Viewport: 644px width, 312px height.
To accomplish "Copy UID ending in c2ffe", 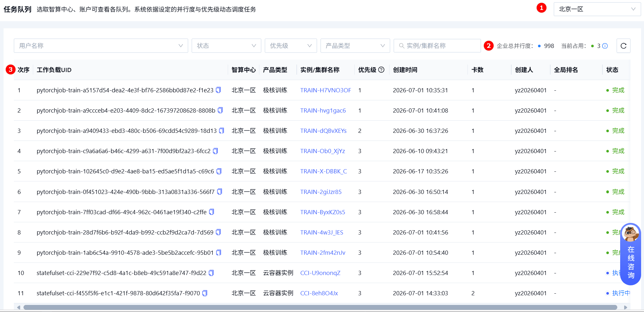I will (x=212, y=212).
